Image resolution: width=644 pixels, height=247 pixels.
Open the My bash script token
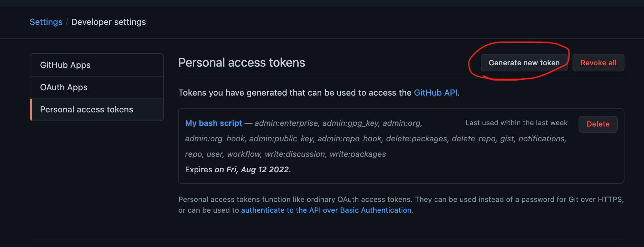[213, 123]
